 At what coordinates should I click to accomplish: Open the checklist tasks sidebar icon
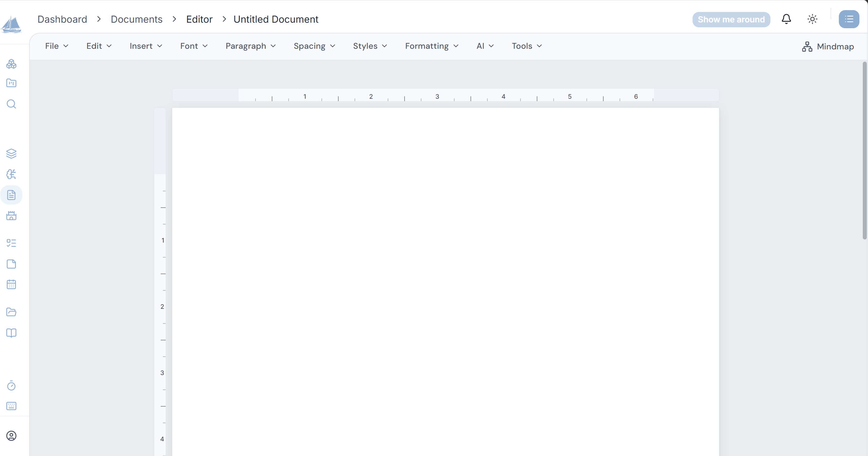pos(11,243)
